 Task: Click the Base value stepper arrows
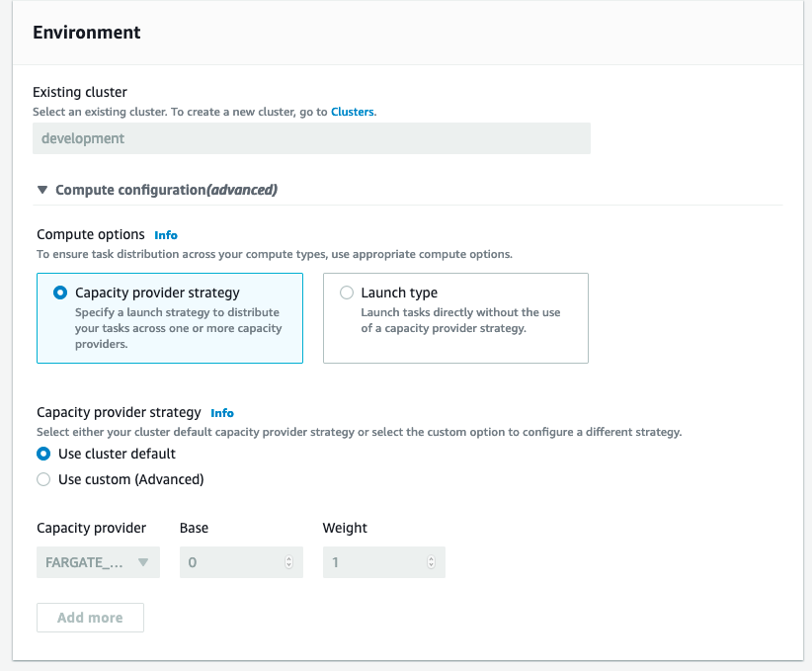pos(288,562)
